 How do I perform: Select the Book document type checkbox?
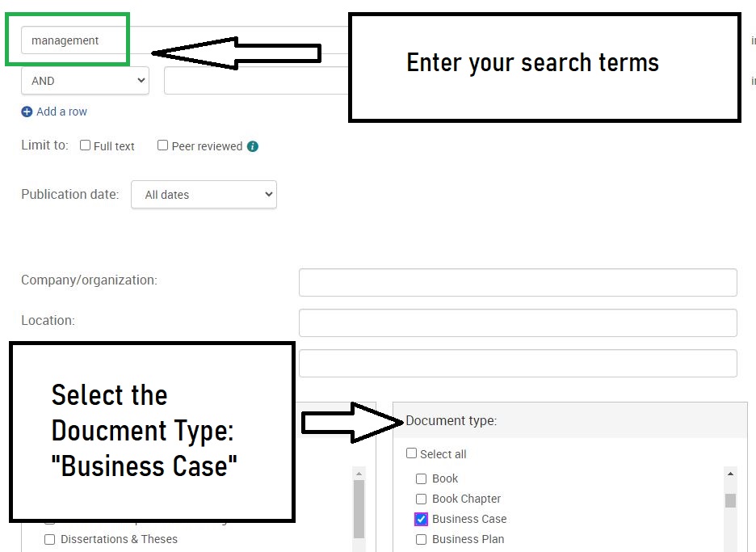tap(421, 478)
